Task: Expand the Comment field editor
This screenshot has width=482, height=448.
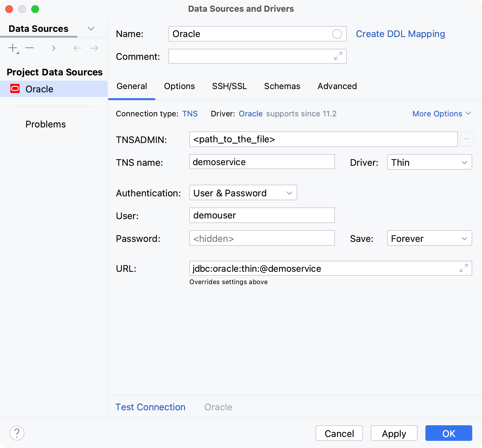Action: pos(339,56)
